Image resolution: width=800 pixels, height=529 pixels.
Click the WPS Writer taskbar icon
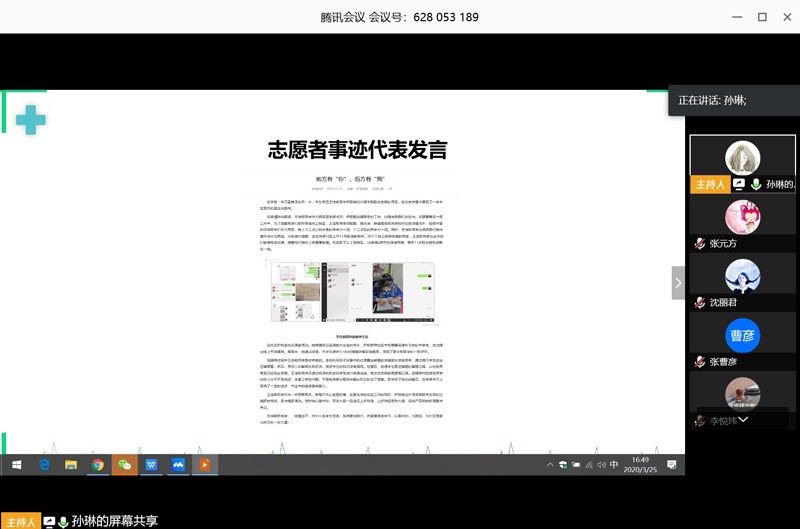pyautogui.click(x=152, y=465)
